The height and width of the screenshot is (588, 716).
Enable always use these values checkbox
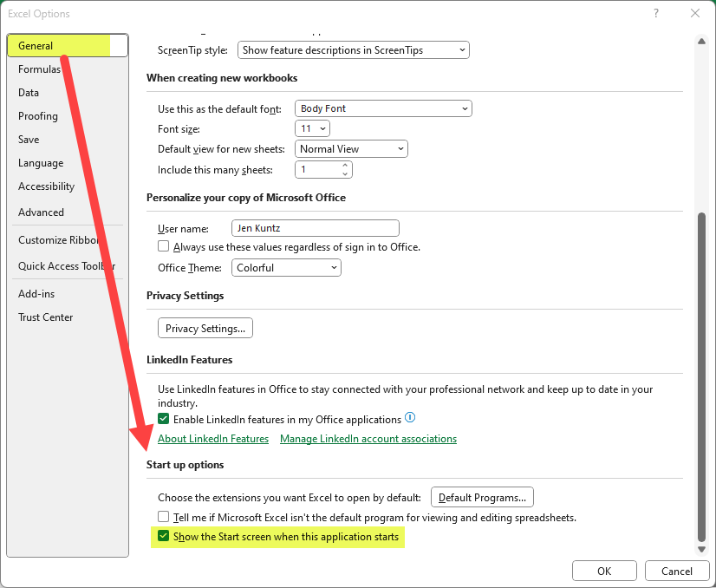point(164,247)
